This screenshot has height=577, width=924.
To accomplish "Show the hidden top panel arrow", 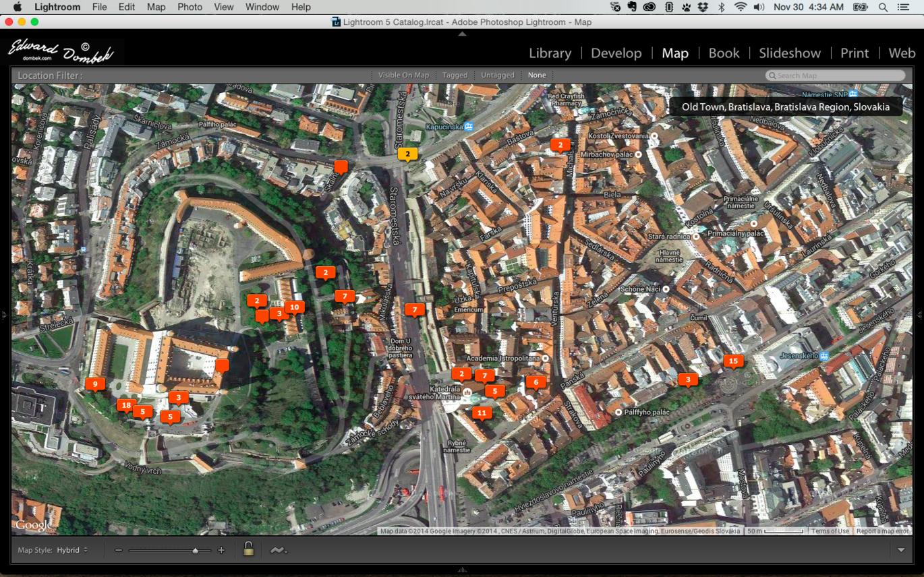I will 462,34.
